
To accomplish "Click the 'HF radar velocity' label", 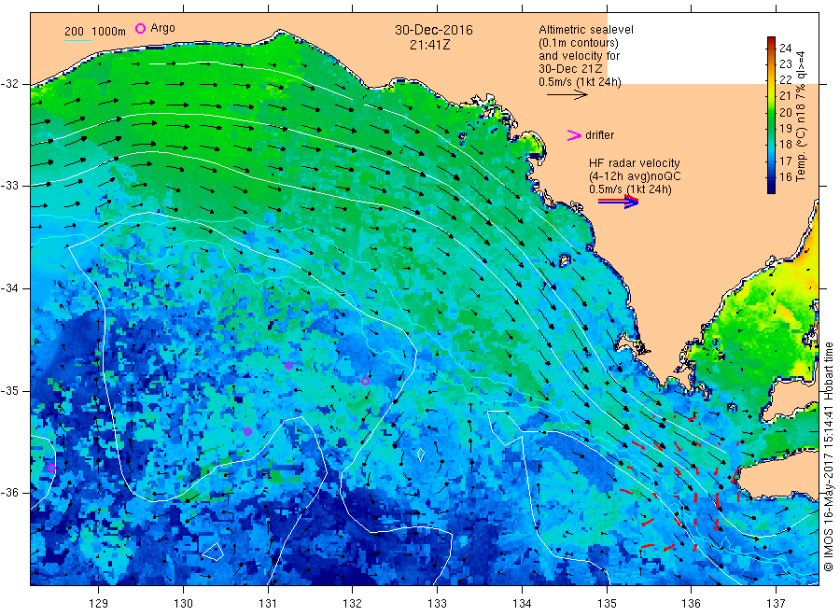I will pyautogui.click(x=635, y=162).
